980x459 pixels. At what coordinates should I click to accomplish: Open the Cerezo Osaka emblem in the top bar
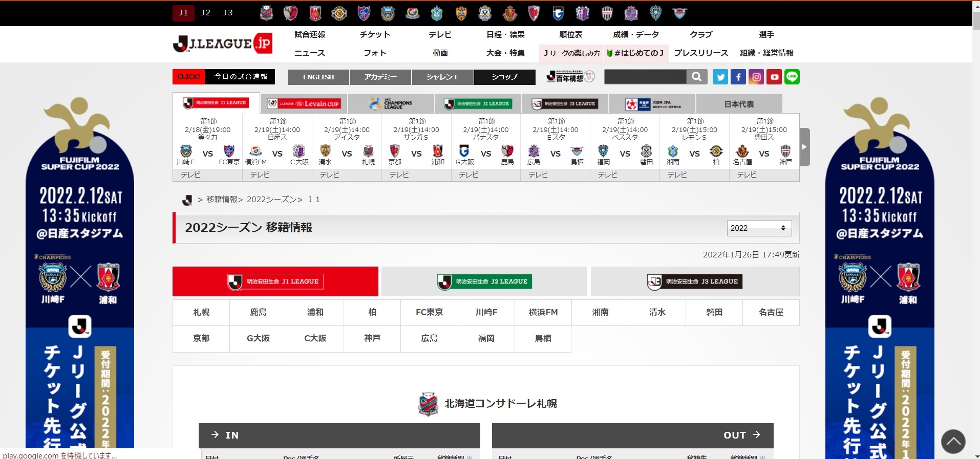click(583, 13)
